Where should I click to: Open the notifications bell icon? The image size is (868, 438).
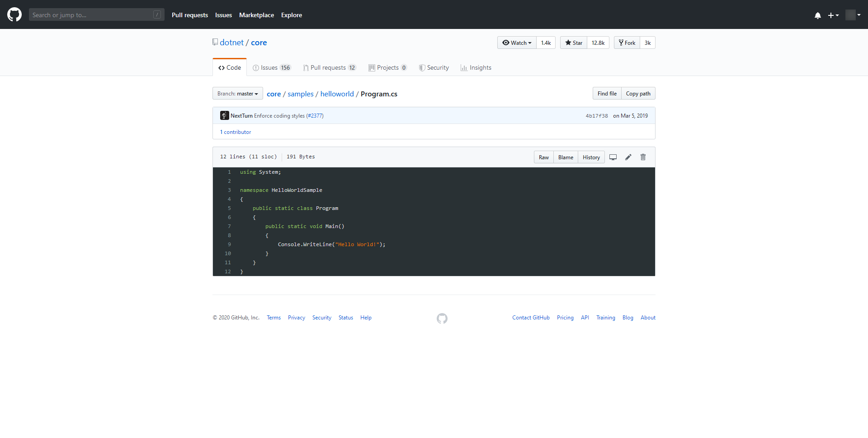point(817,15)
